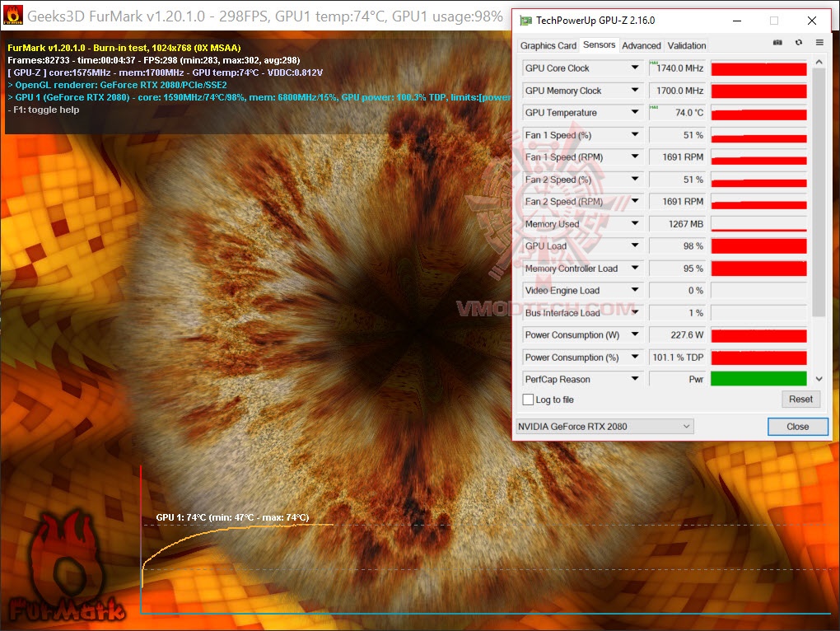Image resolution: width=840 pixels, height=631 pixels.
Task: Open the hamburger menu in GPU-Z
Action: pyautogui.click(x=819, y=44)
